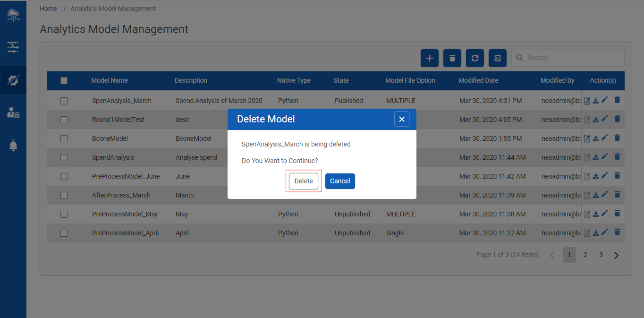644x318 pixels.
Task: Confirm deletion with the Delete button
Action: [x=304, y=181]
